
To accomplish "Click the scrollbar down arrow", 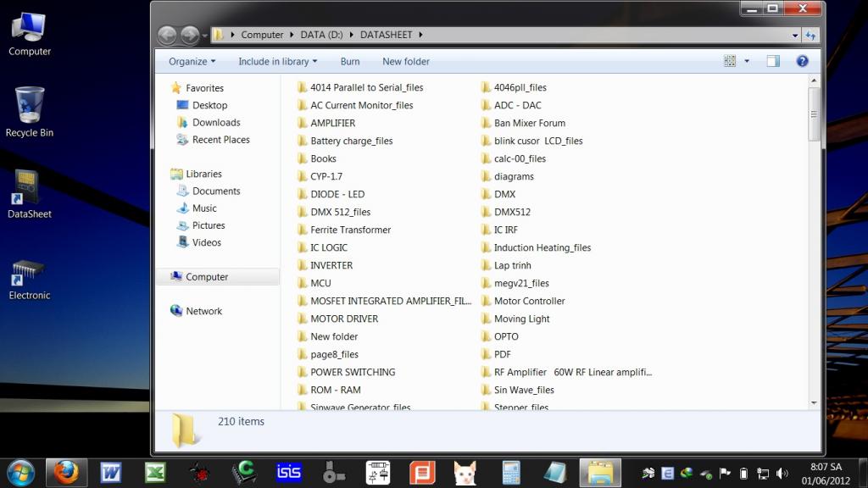I will (814, 402).
